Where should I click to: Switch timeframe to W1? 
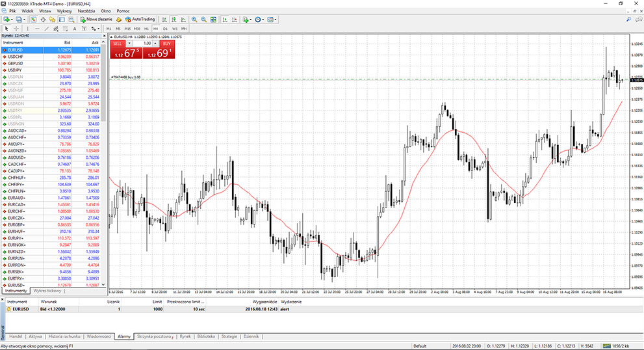tap(175, 29)
